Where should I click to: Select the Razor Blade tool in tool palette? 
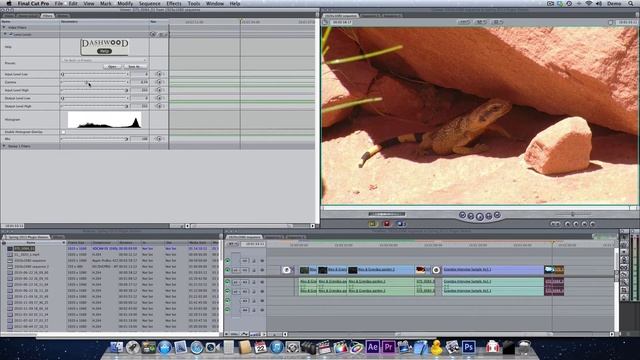coord(624,275)
